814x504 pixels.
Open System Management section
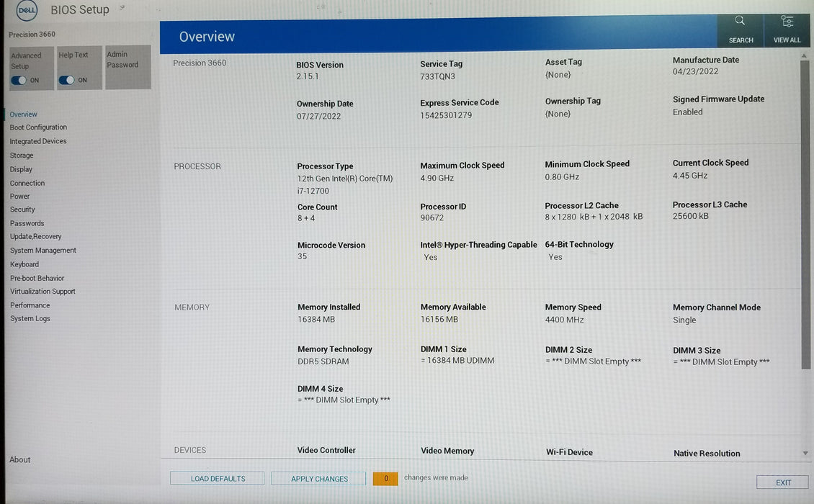(x=43, y=250)
